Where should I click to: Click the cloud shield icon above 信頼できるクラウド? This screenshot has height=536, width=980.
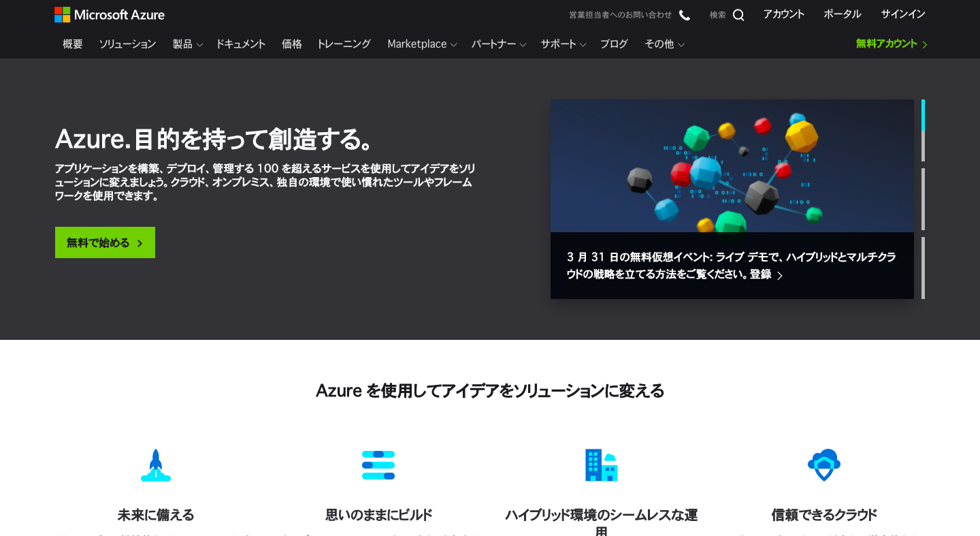click(x=824, y=465)
